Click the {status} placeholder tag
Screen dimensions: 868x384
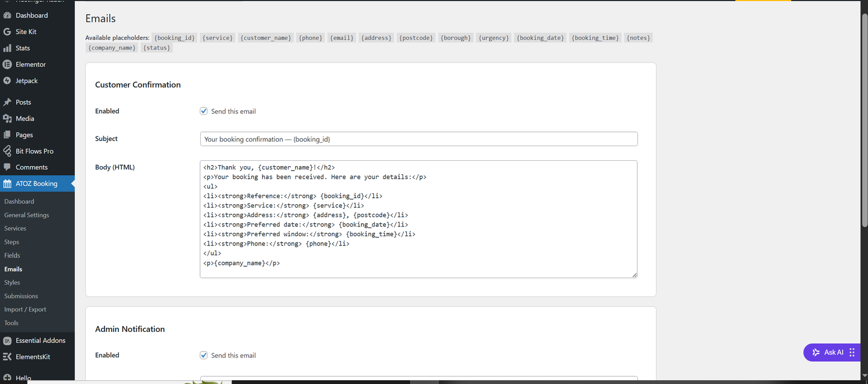(x=156, y=48)
